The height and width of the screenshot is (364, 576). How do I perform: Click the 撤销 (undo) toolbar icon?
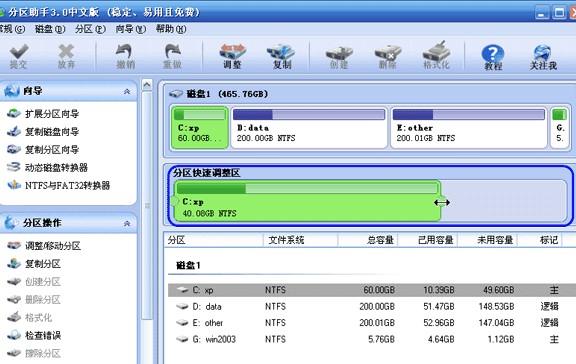pyautogui.click(x=125, y=56)
